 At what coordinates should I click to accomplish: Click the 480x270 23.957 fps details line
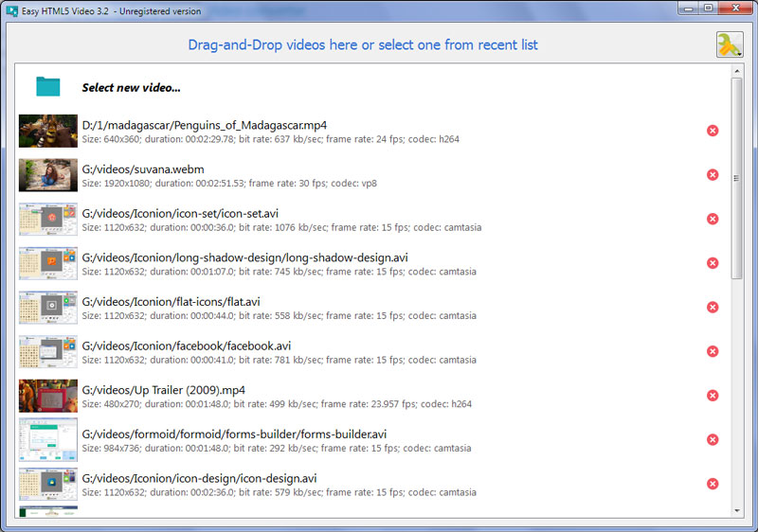click(x=277, y=404)
